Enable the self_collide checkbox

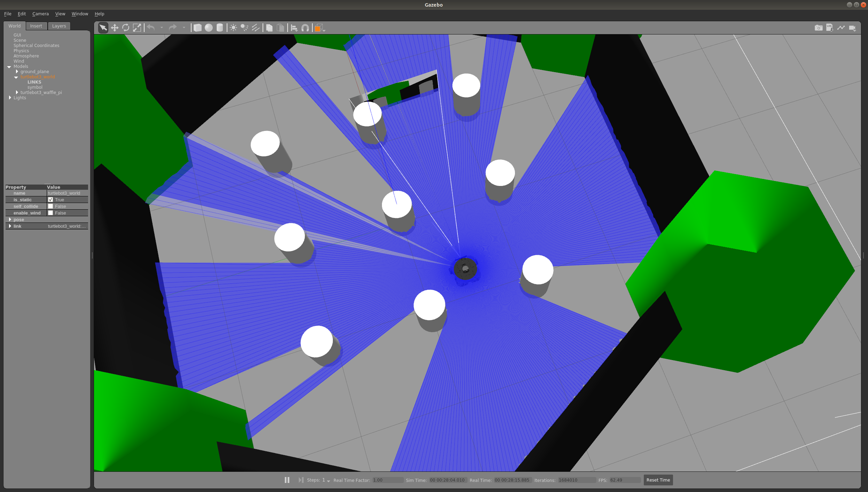(50, 206)
